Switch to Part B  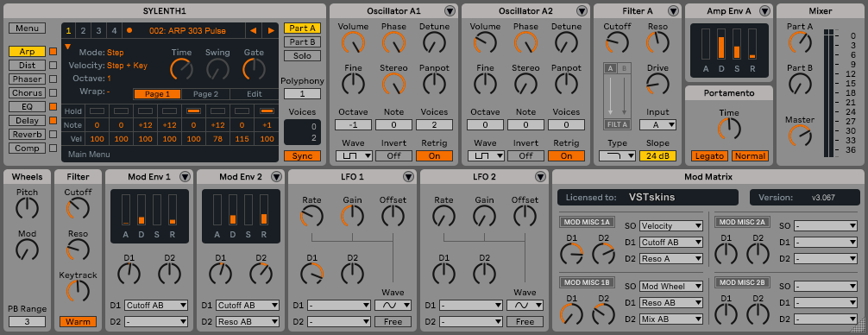pos(302,42)
